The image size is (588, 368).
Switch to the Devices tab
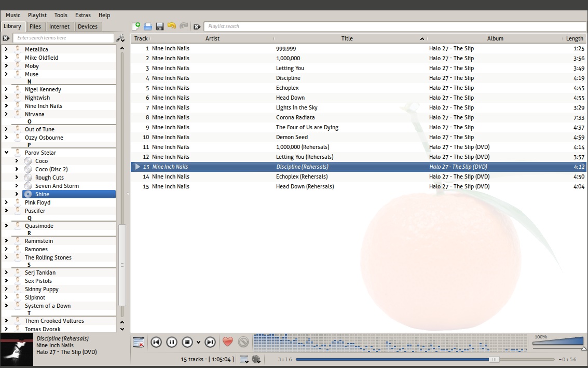coord(88,26)
